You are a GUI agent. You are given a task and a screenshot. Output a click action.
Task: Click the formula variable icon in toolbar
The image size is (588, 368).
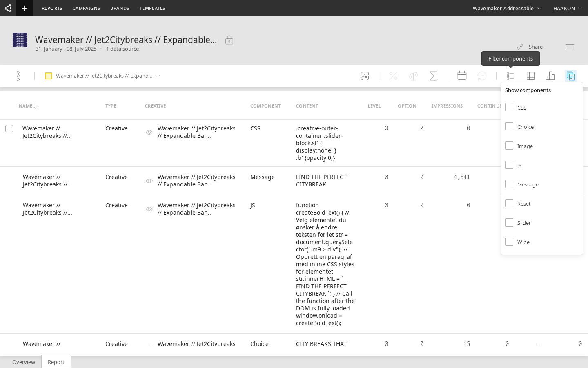point(365,76)
